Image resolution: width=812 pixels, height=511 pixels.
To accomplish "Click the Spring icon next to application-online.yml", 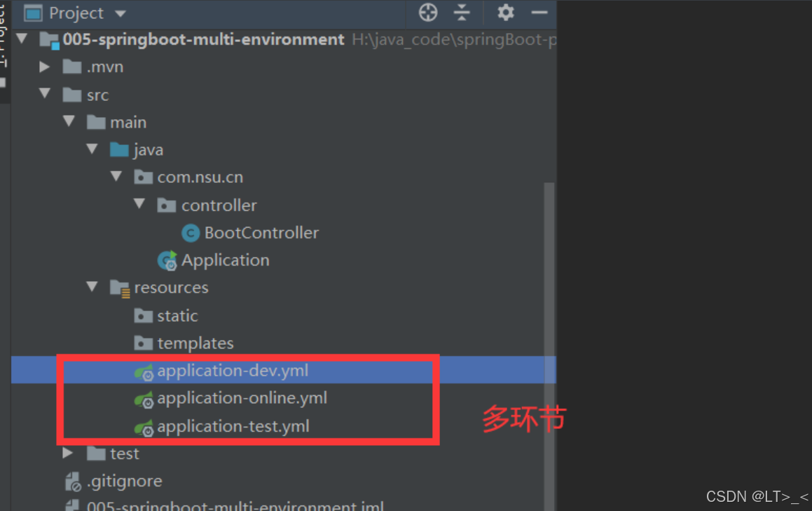I will [144, 398].
